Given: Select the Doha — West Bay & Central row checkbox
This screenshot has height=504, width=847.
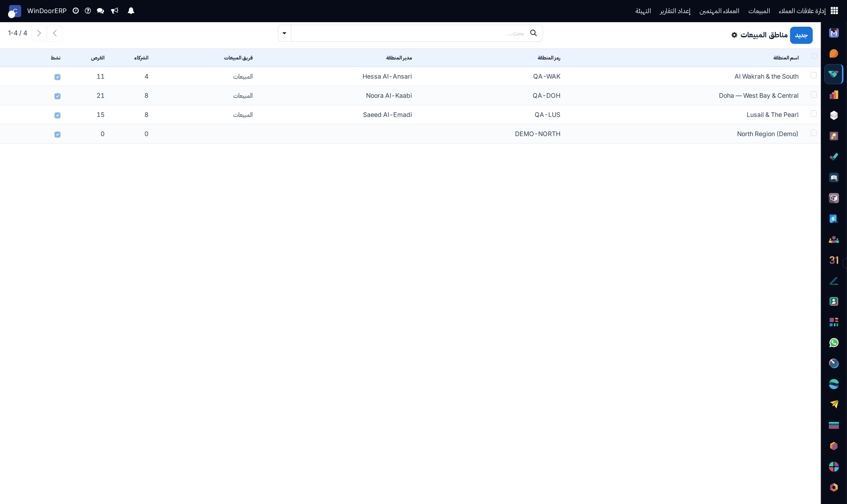Looking at the screenshot, I should click(x=813, y=94).
